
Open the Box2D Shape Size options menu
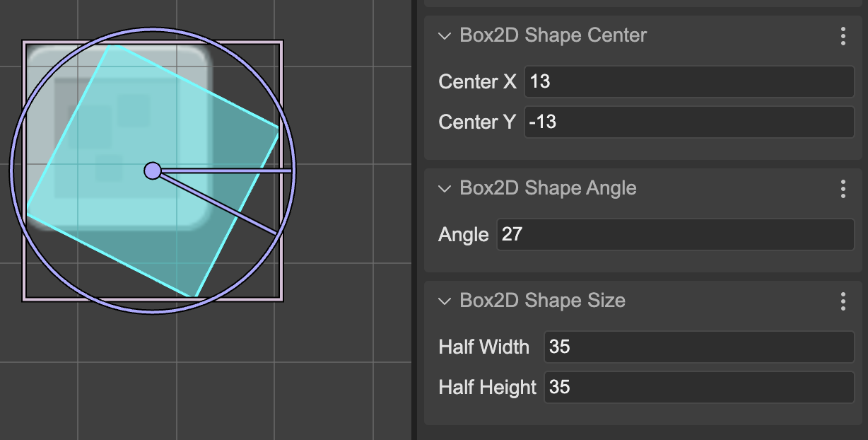[x=843, y=301]
